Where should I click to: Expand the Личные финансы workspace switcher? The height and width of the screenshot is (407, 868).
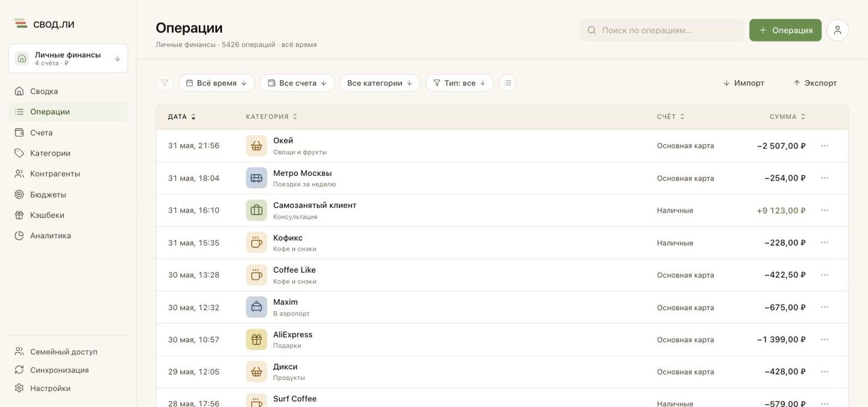[68, 58]
